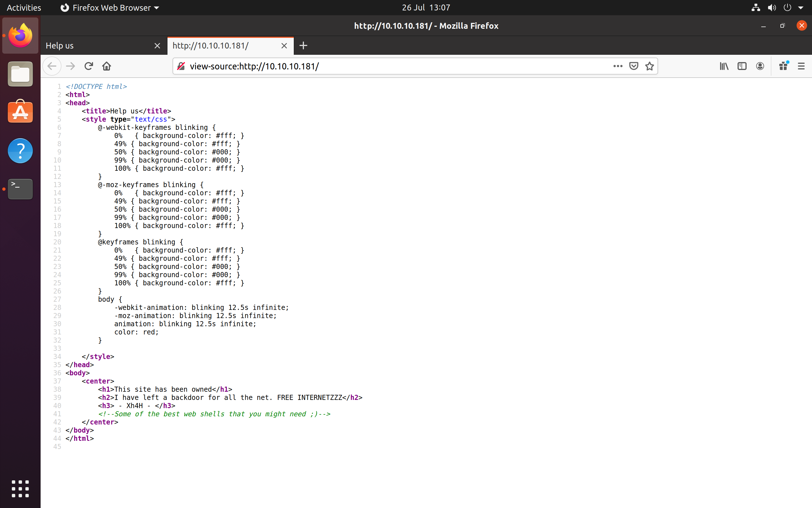This screenshot has width=812, height=508.
Task: Open a new tab with plus button
Action: [x=303, y=45]
